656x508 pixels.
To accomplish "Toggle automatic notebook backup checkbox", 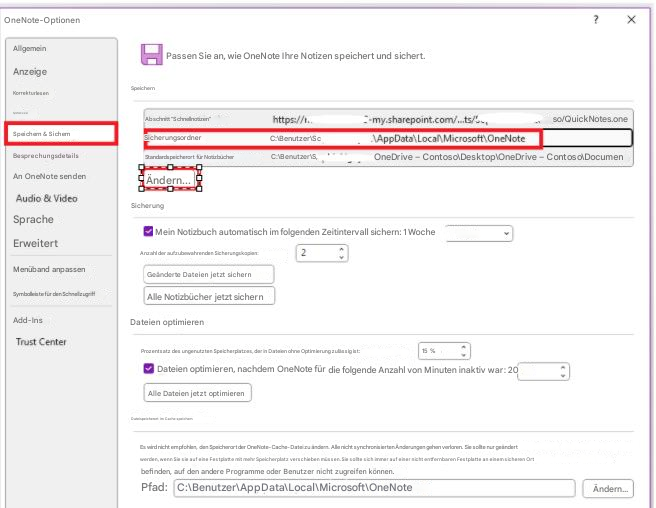I will pyautogui.click(x=148, y=231).
